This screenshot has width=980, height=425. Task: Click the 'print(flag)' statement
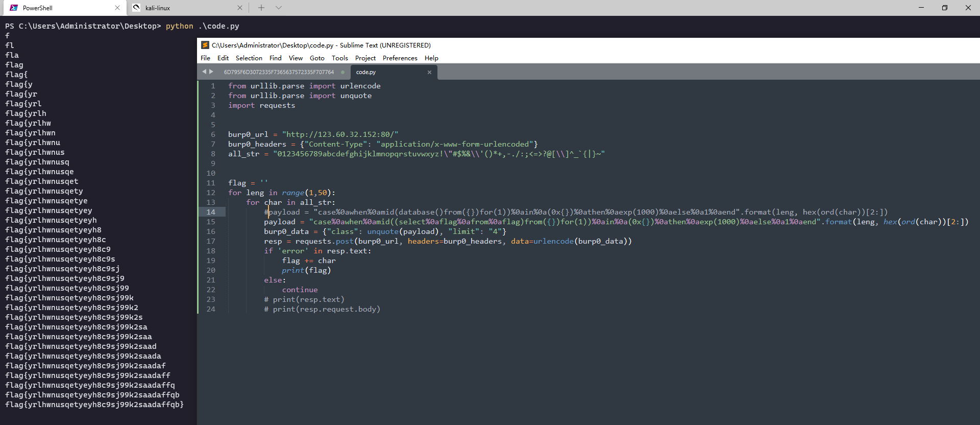coord(306,270)
